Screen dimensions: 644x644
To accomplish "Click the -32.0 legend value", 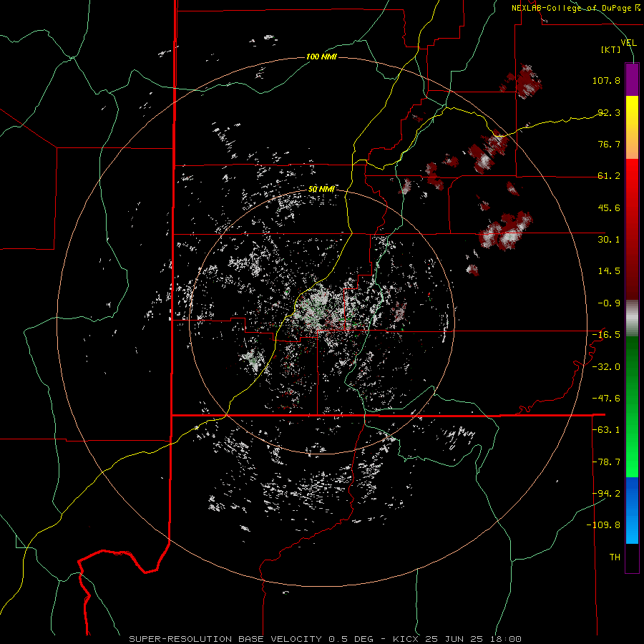I will (606, 367).
